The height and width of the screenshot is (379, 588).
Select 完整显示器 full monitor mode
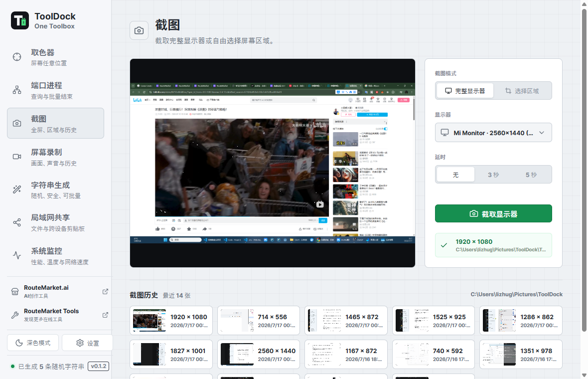tap(465, 91)
